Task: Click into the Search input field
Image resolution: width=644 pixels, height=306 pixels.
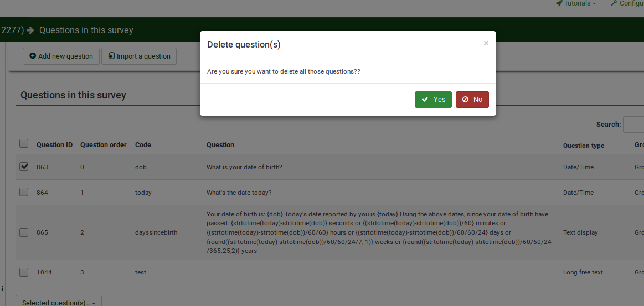Action: pos(633,125)
